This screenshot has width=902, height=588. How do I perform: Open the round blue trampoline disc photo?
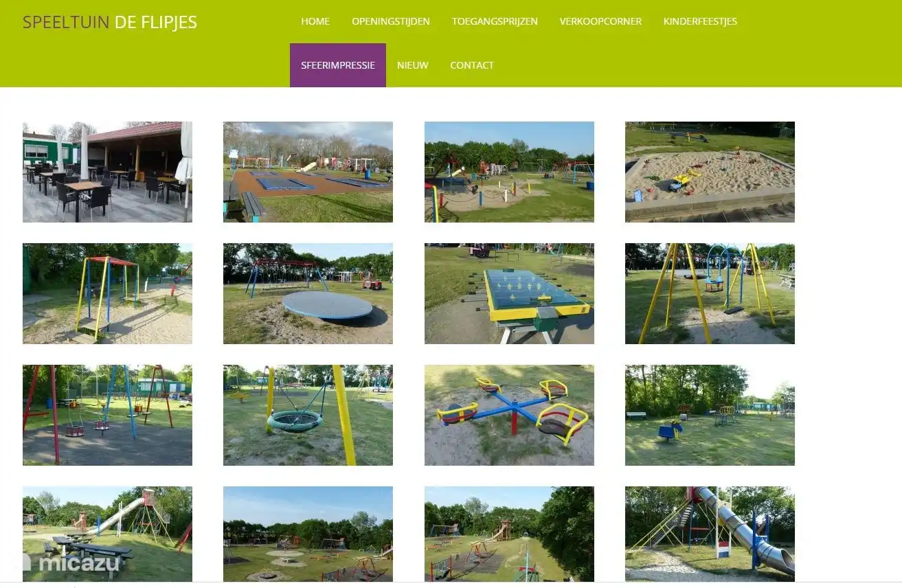(308, 293)
